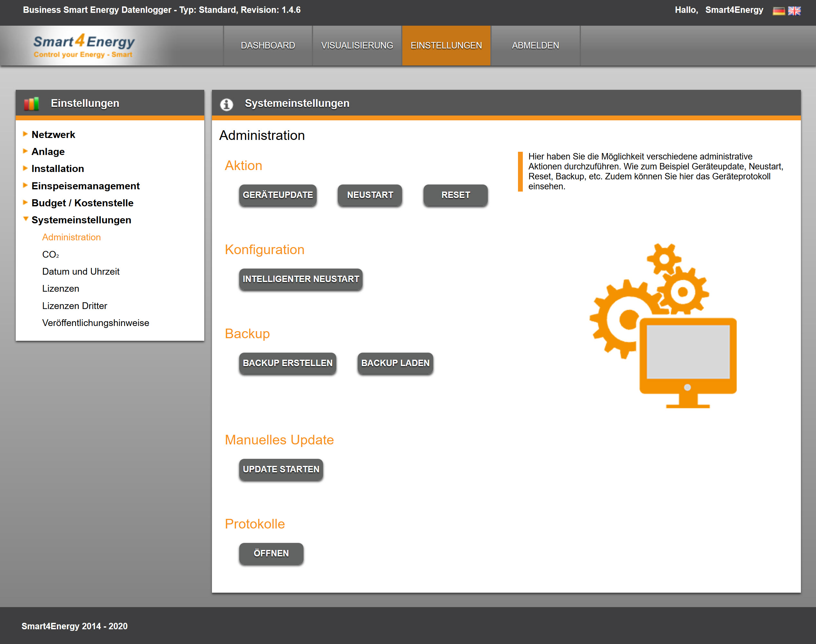Viewport: 816px width, 644px height.
Task: Switch language via German flag icon
Action: click(x=778, y=11)
